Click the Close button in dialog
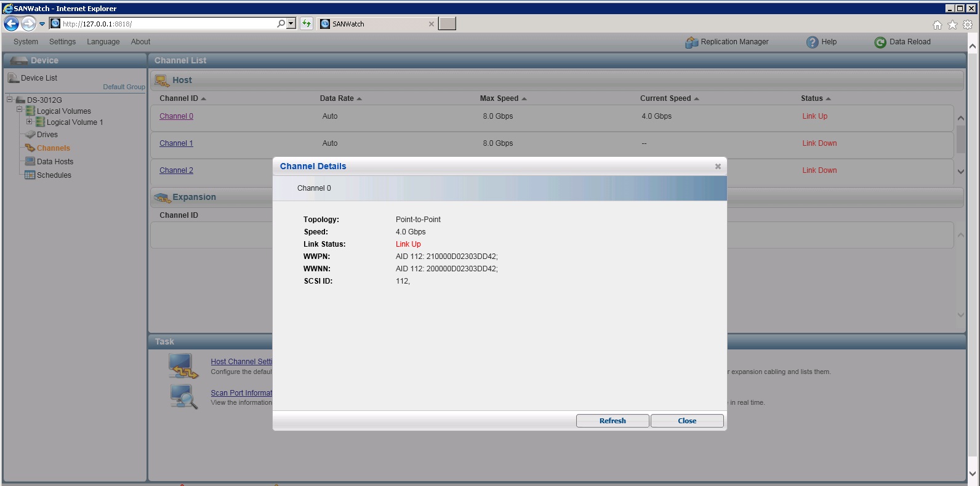 (687, 421)
